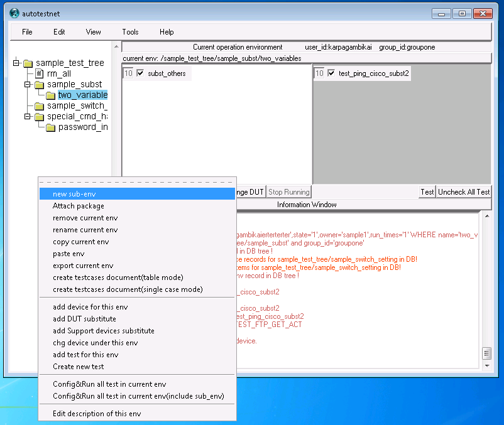The width and height of the screenshot is (504, 425).
Task: Click the rm_all document icon
Action: 39,74
